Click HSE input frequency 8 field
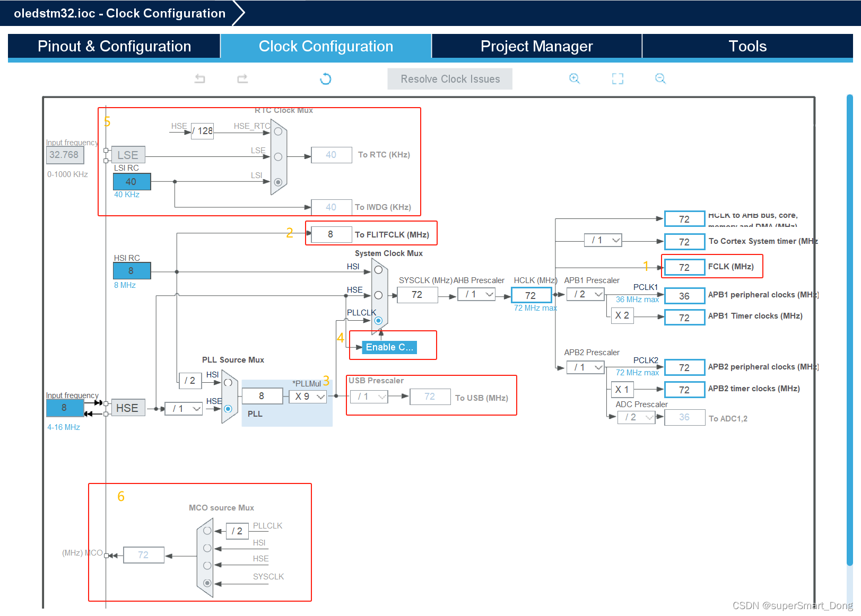861x616 pixels. pos(65,408)
